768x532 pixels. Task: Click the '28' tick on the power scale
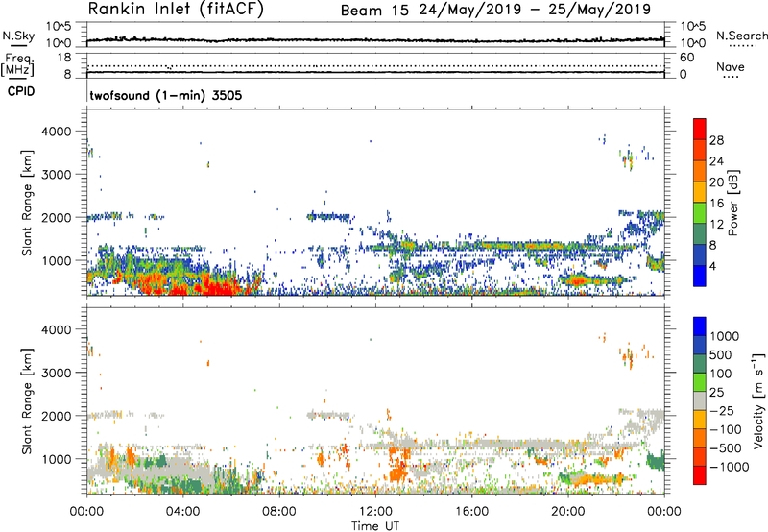(x=716, y=140)
